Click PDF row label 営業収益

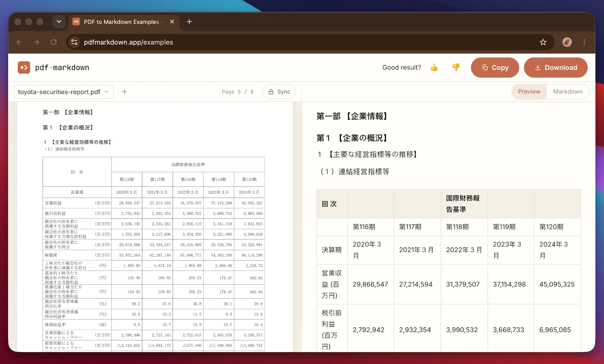[x=53, y=203]
